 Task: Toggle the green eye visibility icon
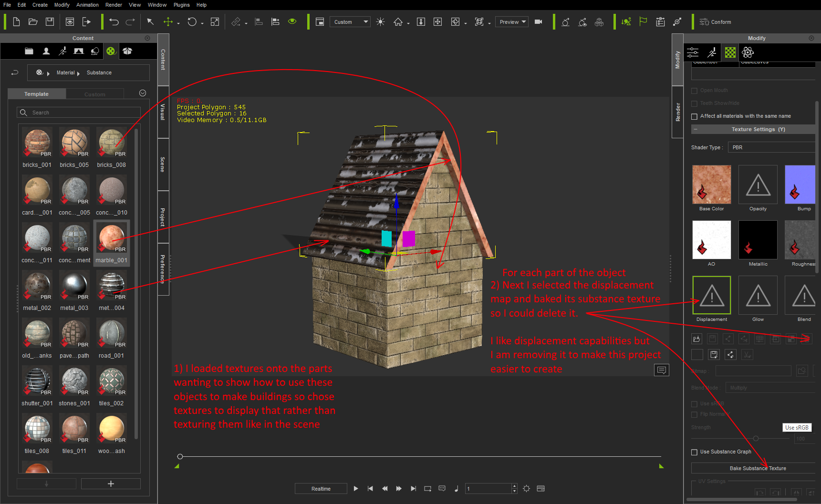292,21
